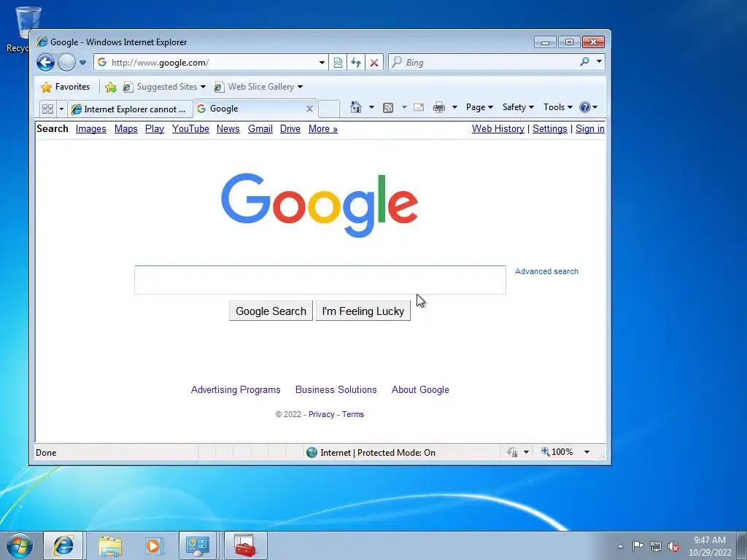Expand the Home button dropdown

point(371,107)
